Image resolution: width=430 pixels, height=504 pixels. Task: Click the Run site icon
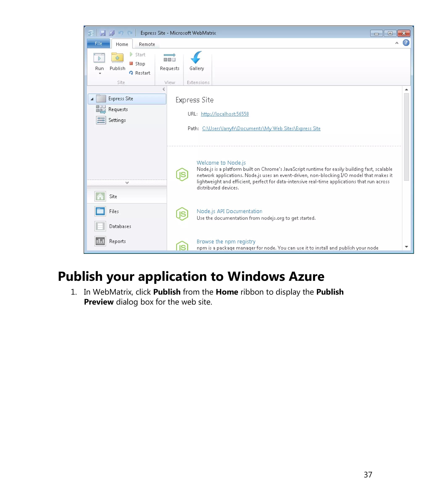[x=99, y=58]
